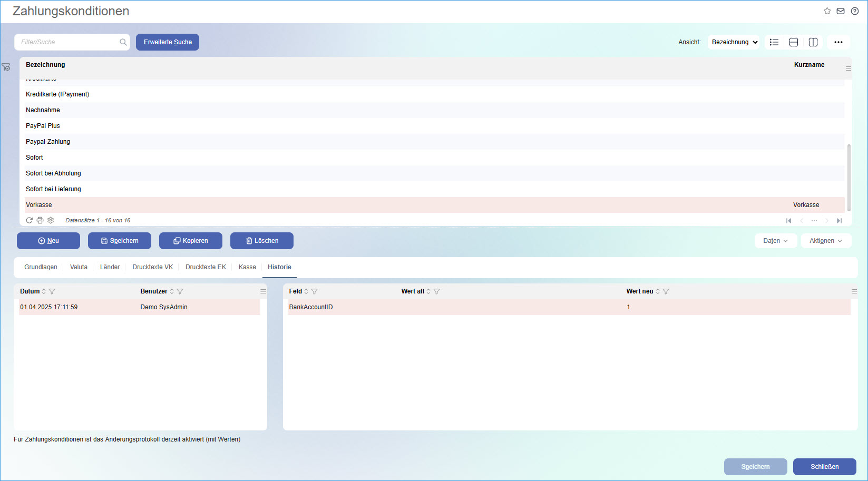This screenshot has height=481, width=868.
Task: Open the Drucktexte EK tab
Action: pyautogui.click(x=206, y=267)
